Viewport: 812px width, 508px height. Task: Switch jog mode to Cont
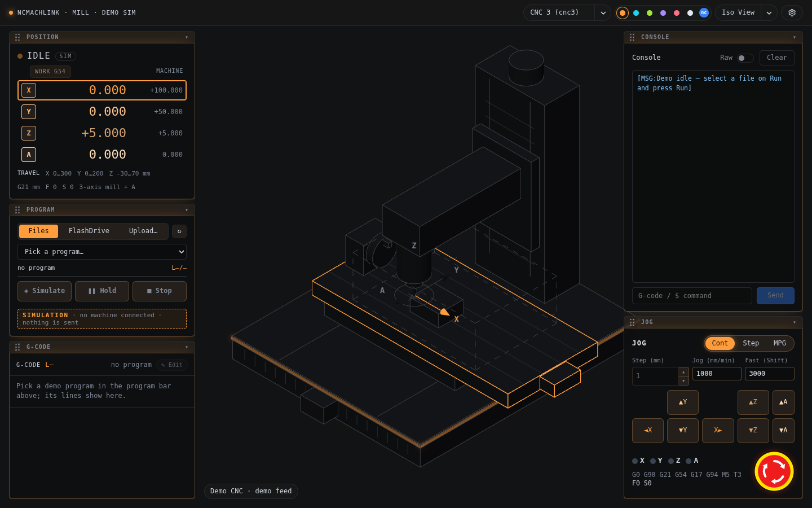pos(720,343)
